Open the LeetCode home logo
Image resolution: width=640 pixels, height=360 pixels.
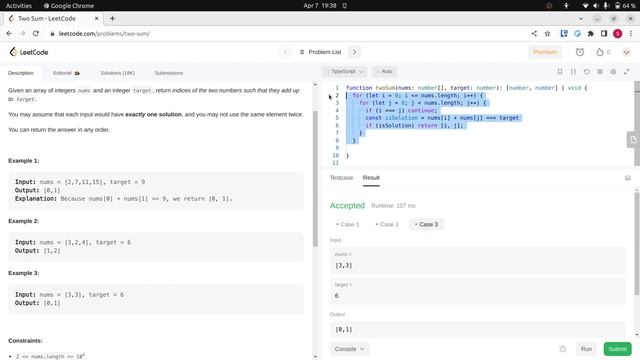[x=29, y=52]
